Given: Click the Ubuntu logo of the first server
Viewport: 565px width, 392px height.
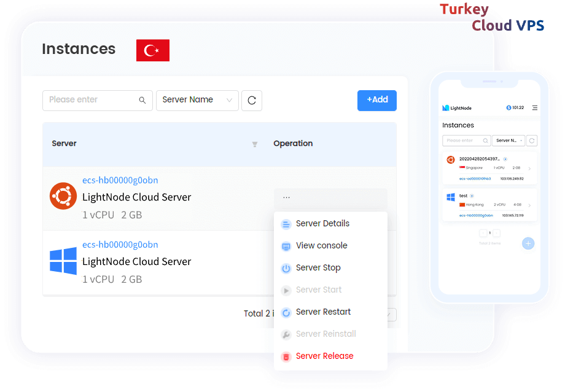Looking at the screenshot, I should click(x=63, y=196).
